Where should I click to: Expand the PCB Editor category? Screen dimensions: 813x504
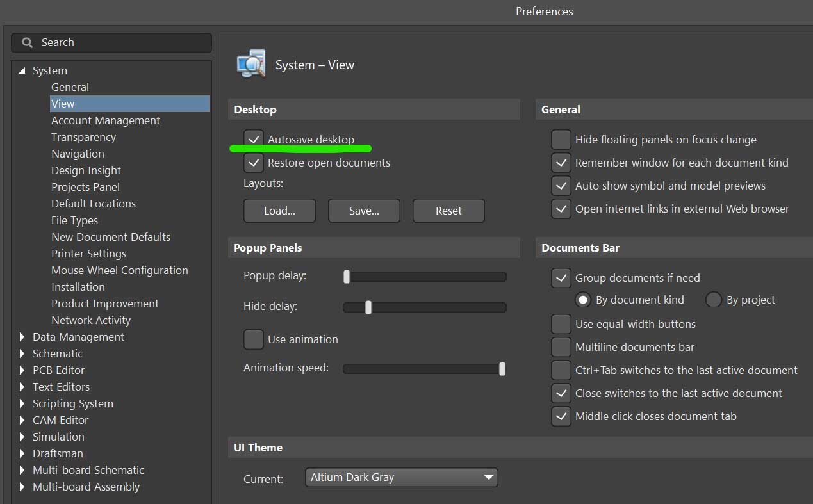coord(22,370)
